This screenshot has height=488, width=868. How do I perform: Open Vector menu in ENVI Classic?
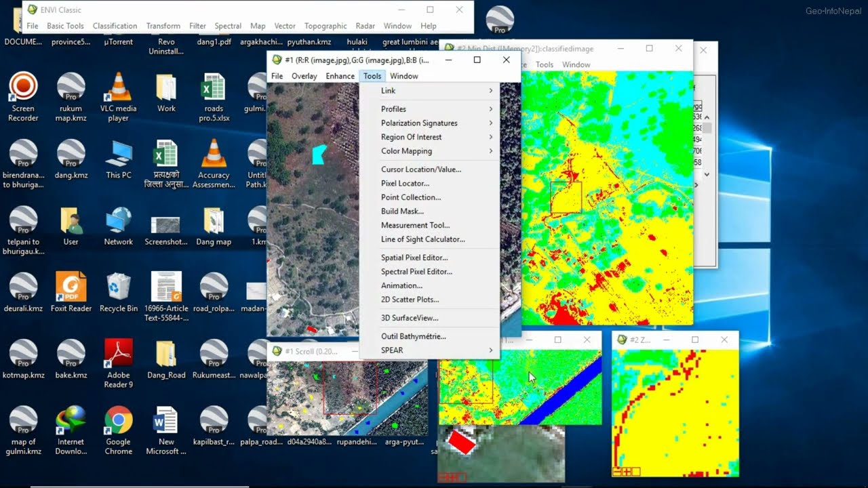[x=285, y=26]
